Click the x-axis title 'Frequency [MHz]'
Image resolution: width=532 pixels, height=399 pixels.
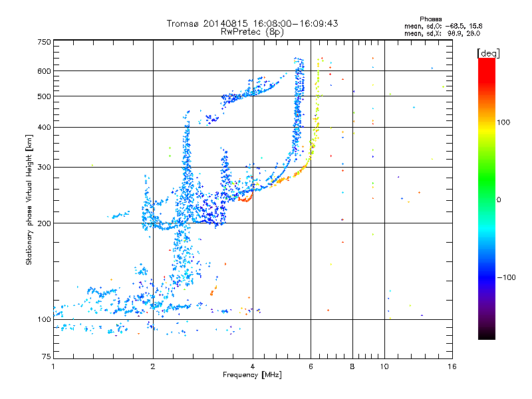pos(252,375)
